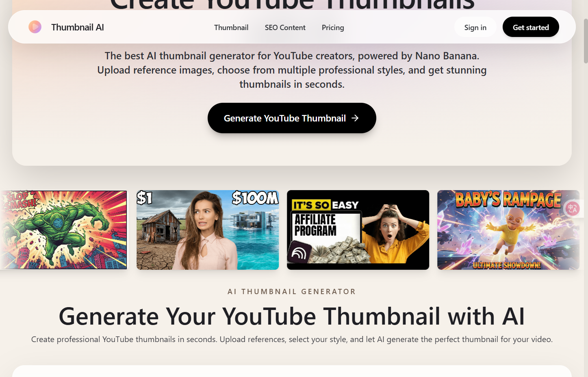Click the Thumbnail AI play logo icon
This screenshot has width=588, height=377.
(35, 27)
